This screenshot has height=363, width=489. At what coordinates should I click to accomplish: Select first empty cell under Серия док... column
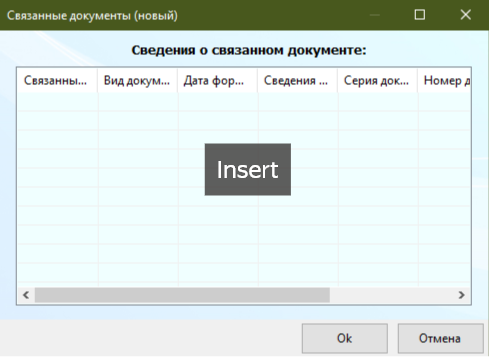[x=378, y=102]
